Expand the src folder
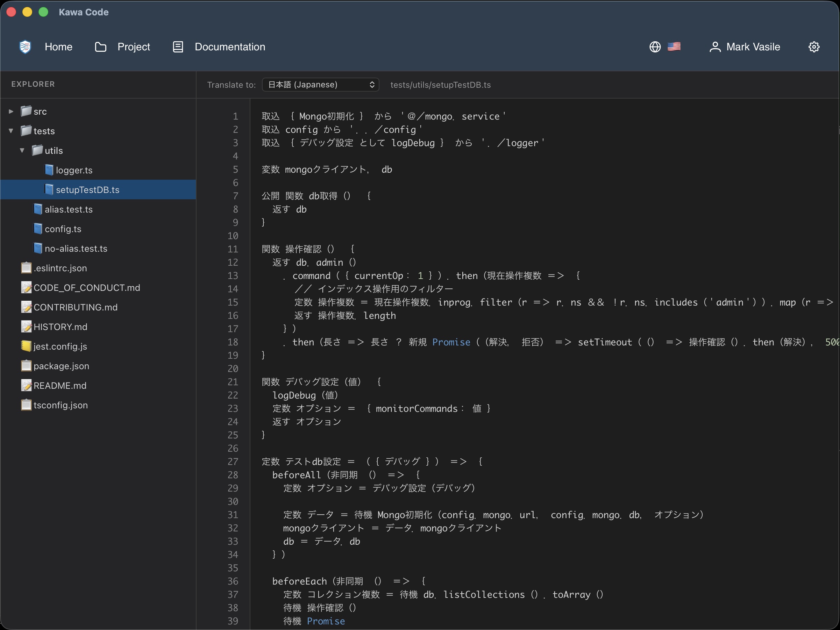840x630 pixels. tap(10, 111)
